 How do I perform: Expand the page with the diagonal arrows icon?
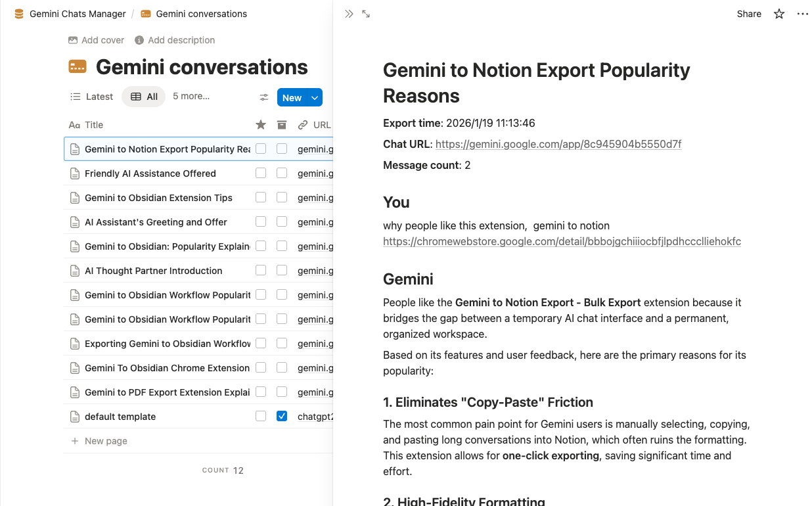[366, 13]
